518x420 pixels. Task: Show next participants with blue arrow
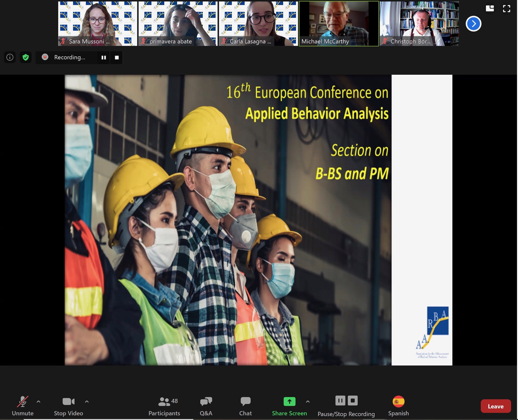click(x=473, y=24)
